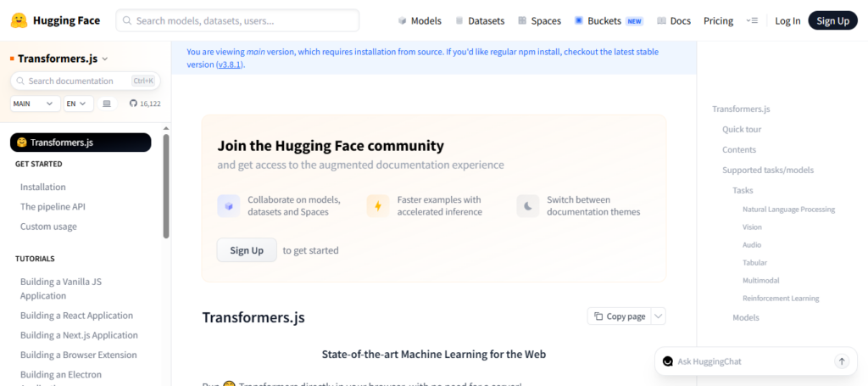The image size is (868, 386).
Task: Open Buckets in the top navigation
Action: [x=609, y=21]
